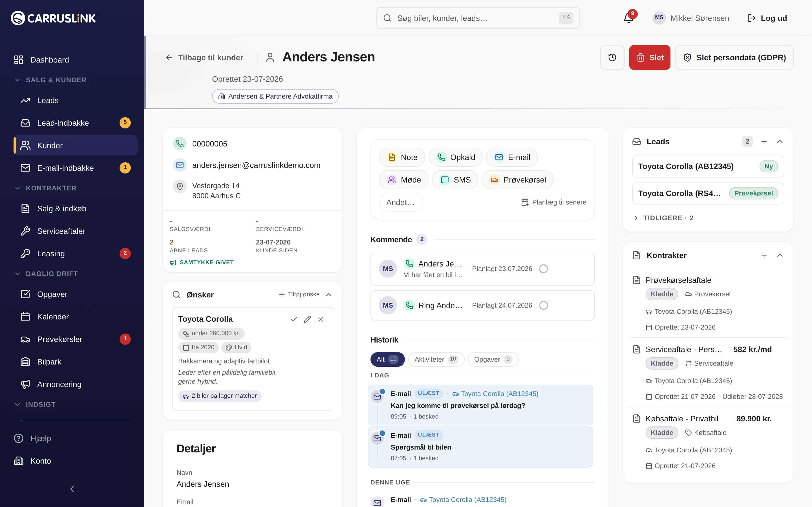This screenshot has height=507, width=812.
Task: Open Andersen & Partnere Advokatfirma company link
Action: point(275,96)
